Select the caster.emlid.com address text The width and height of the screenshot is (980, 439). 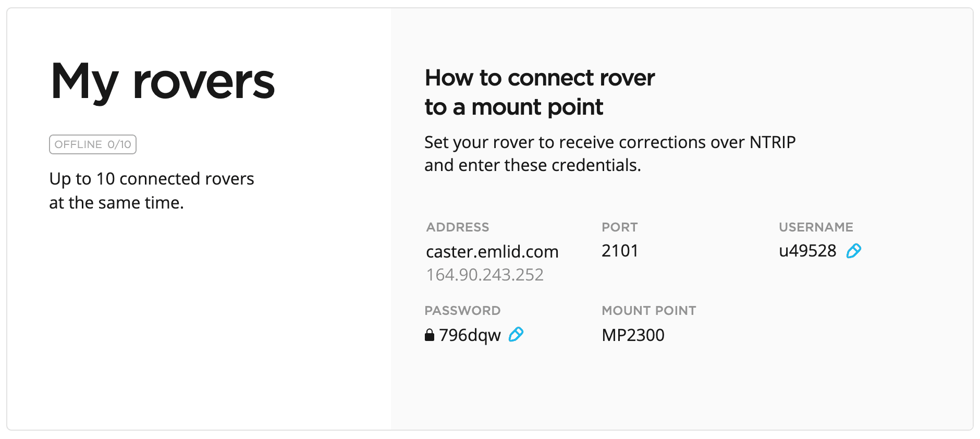point(492,252)
